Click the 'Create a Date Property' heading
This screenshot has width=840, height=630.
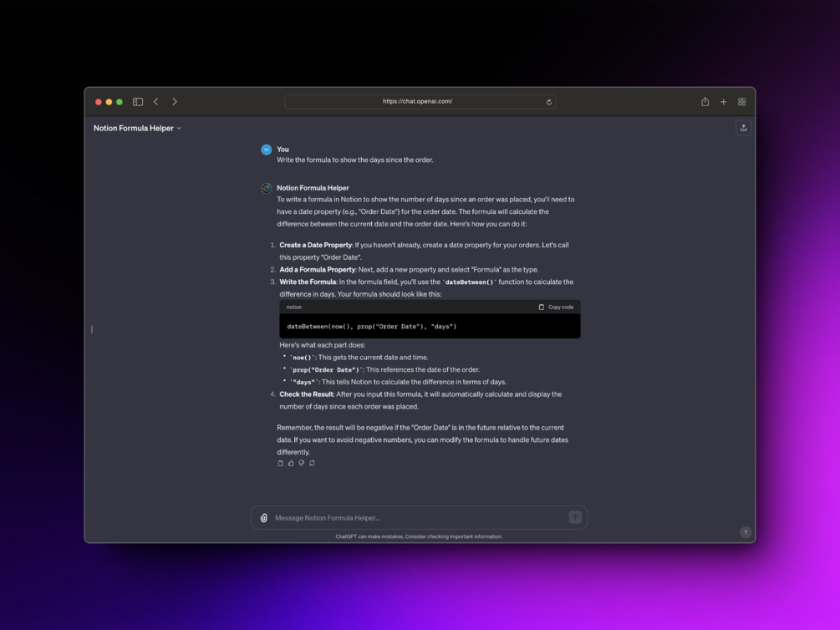click(x=316, y=245)
